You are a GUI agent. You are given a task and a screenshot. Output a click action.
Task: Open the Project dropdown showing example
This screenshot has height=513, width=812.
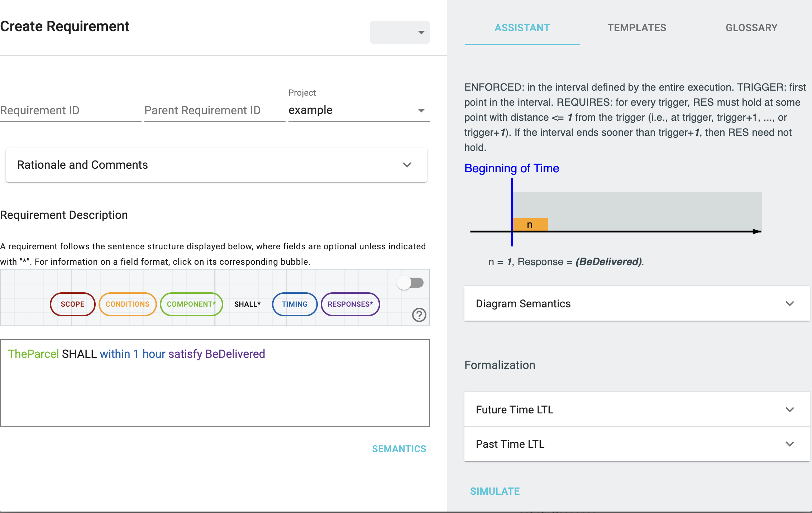359,110
